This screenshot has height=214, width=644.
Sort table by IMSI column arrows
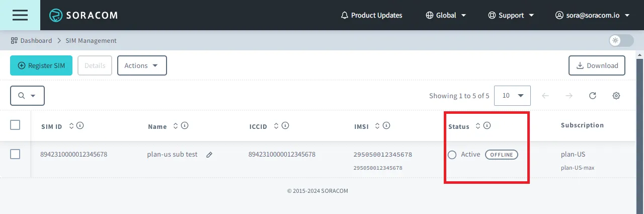pos(378,126)
